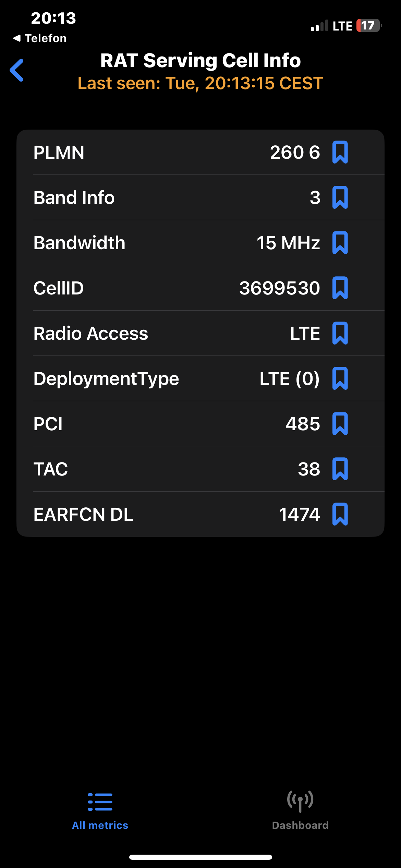
Task: Tap bookmark next to DeploymentType
Action: click(340, 378)
